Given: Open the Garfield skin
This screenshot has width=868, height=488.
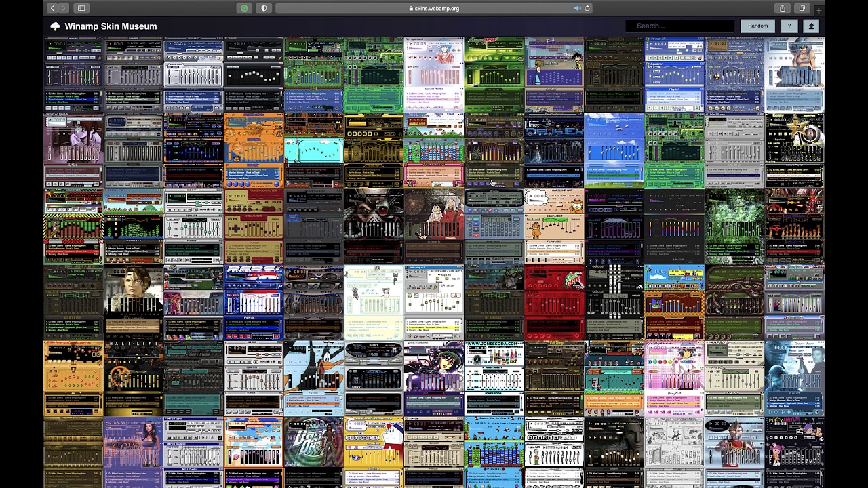Looking at the screenshot, I should click(x=554, y=226).
